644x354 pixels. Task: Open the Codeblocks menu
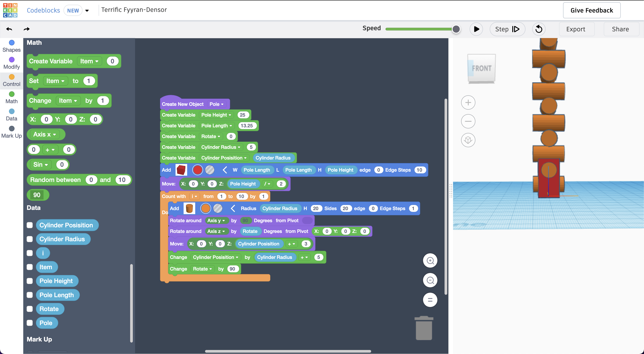pos(87,10)
